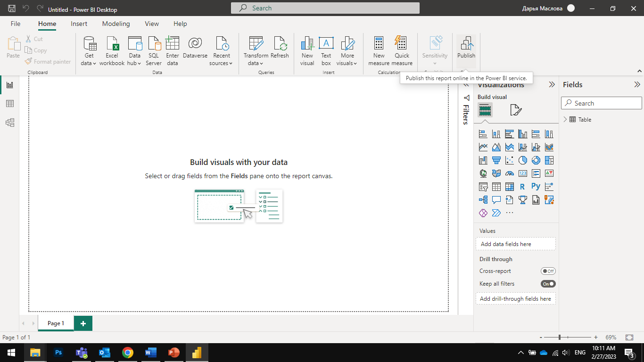Screen dimensions: 644x362
Task: Choose the Q&A speech bubble visual
Action: [x=496, y=200]
